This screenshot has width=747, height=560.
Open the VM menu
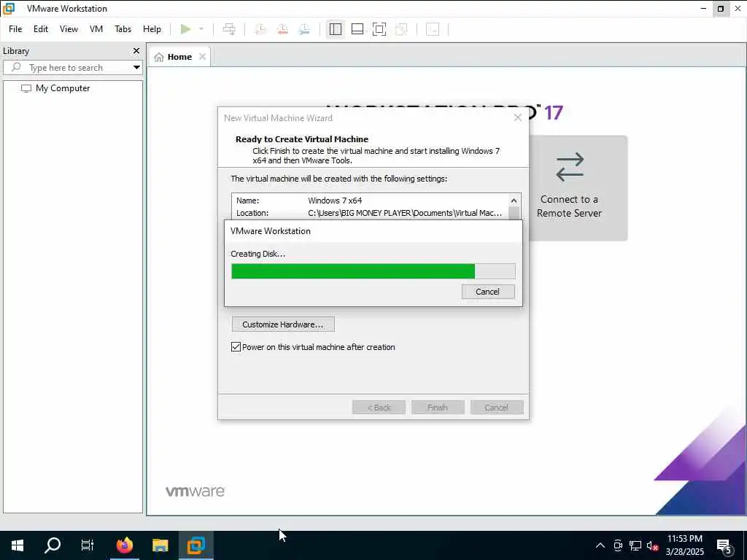click(96, 29)
